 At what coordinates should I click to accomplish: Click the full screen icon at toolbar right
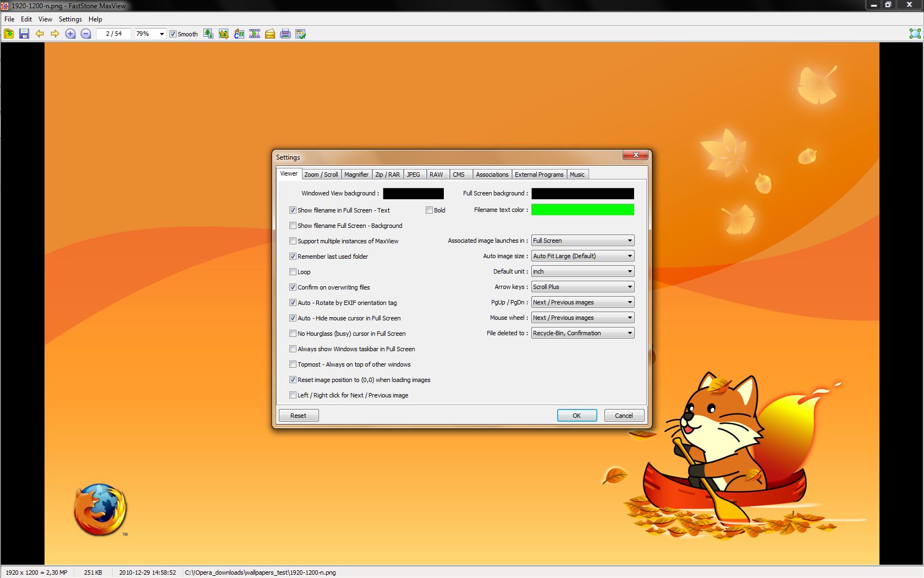pos(915,34)
